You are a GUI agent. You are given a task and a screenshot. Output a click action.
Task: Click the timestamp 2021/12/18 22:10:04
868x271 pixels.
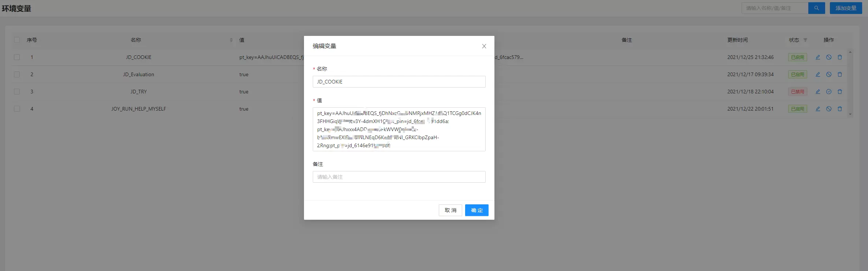pyautogui.click(x=750, y=92)
